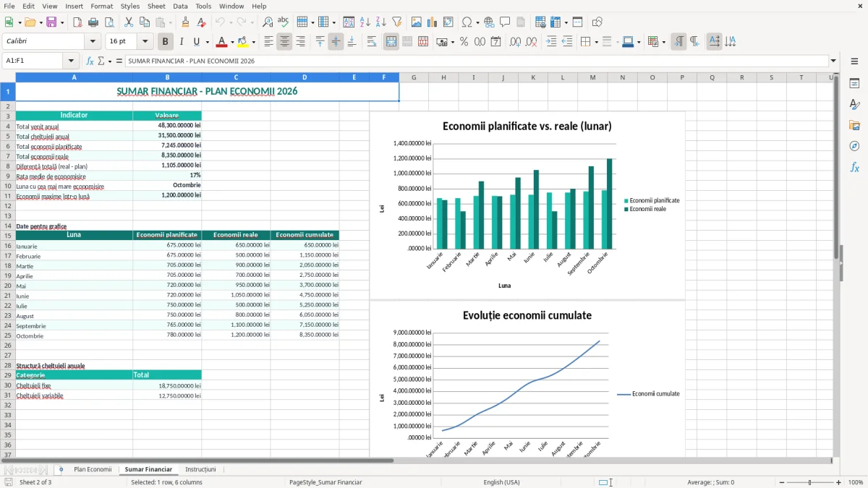868x488 pixels.
Task: Sort descending Z to A
Action: pyautogui.click(x=380, y=22)
